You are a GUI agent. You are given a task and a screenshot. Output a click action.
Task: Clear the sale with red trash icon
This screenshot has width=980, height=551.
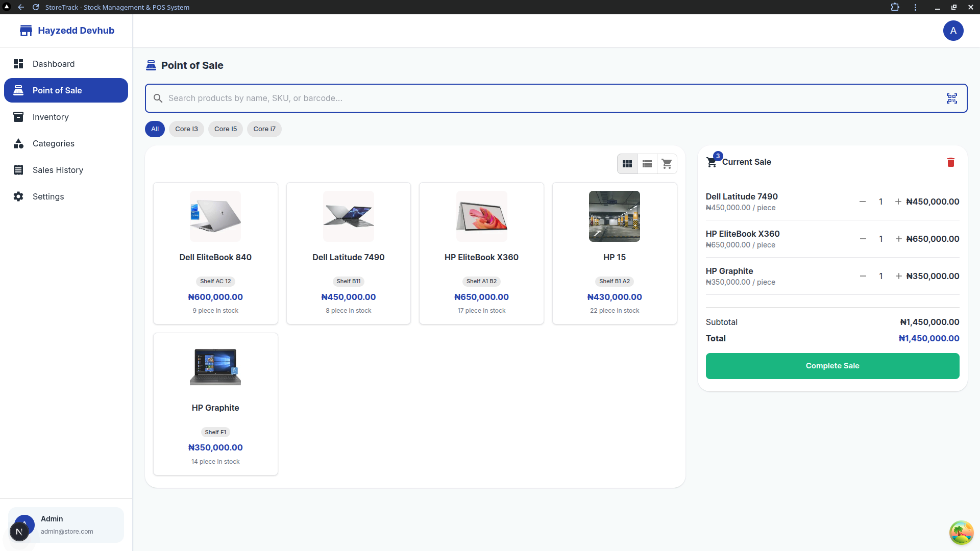[951, 162]
